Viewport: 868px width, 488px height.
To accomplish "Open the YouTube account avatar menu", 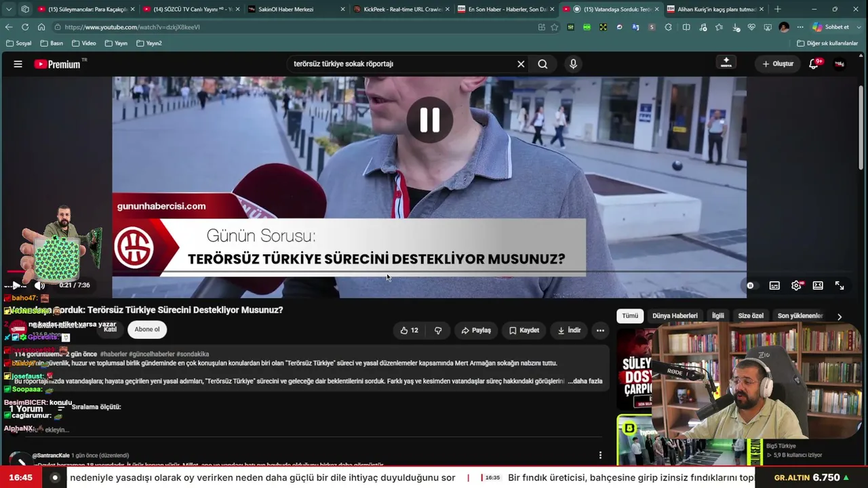I will pos(840,64).
